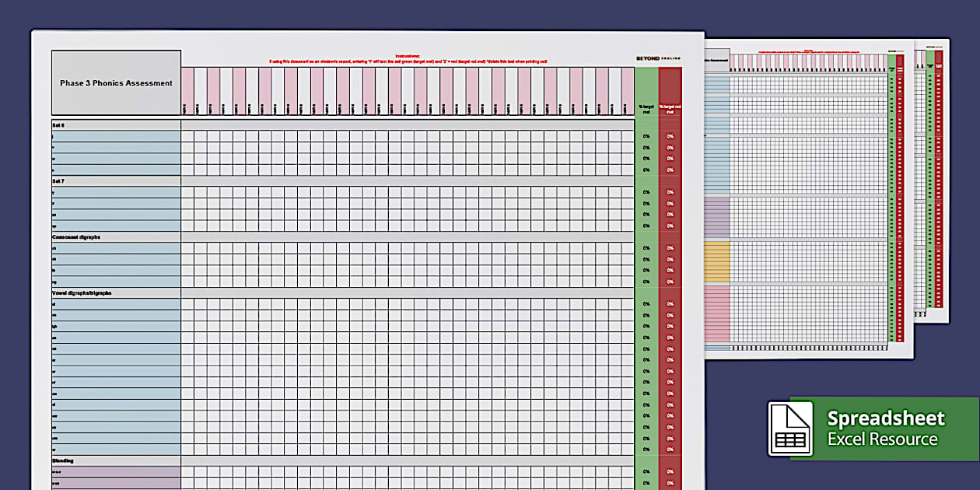This screenshot has width=980, height=490.
Task: Click a 0% cell in the green column
Action: tap(645, 135)
